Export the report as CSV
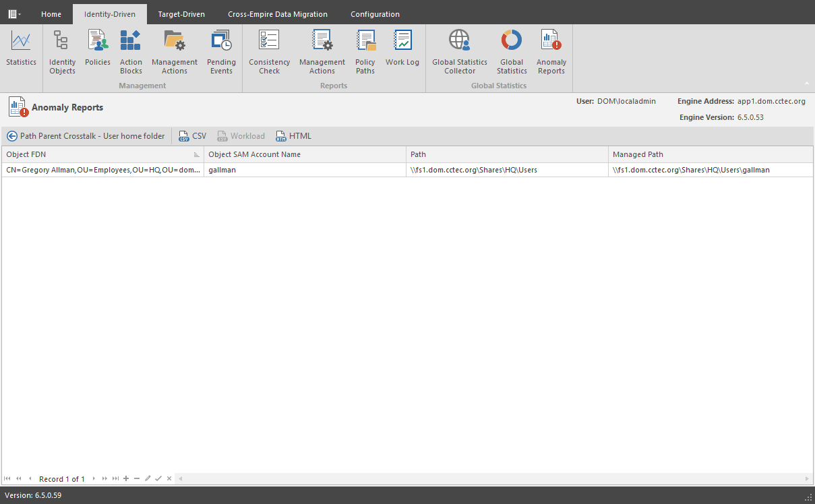 [x=192, y=136]
